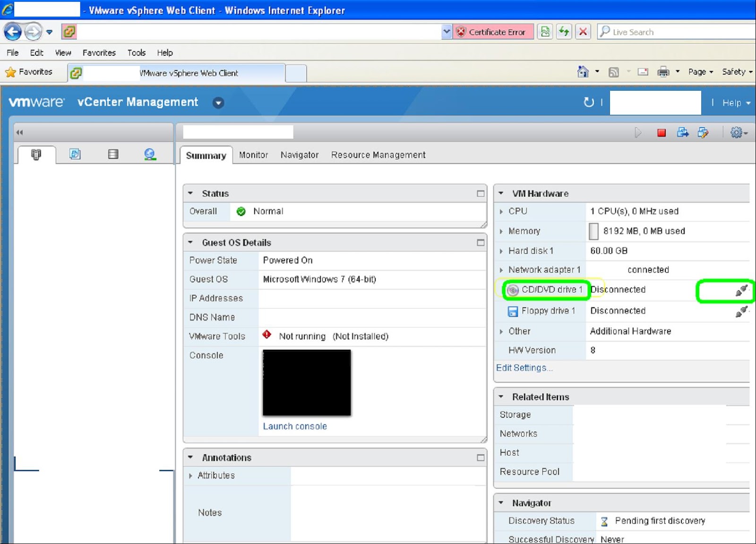Power on the virtual machine
The height and width of the screenshot is (544, 756).
(638, 133)
